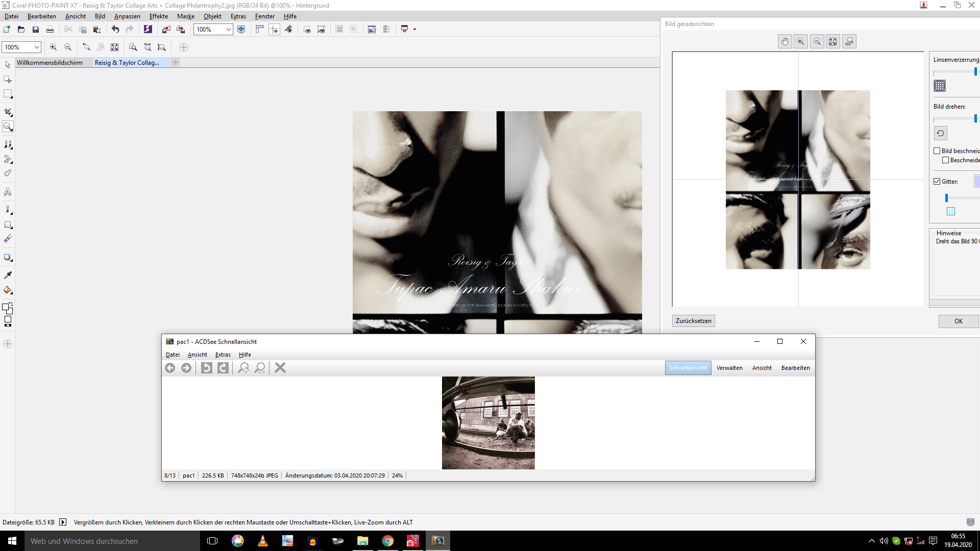Screen dimensions: 980x551
Task: Click the purple application launcher icon
Action: (148, 30)
